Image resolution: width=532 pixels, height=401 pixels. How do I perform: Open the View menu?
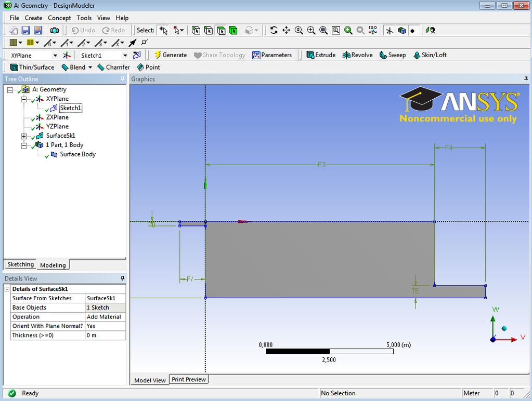(x=103, y=18)
